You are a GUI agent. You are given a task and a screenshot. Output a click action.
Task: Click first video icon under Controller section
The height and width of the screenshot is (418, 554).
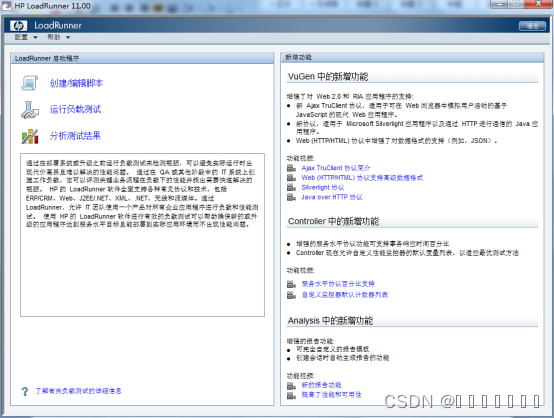coord(291,284)
